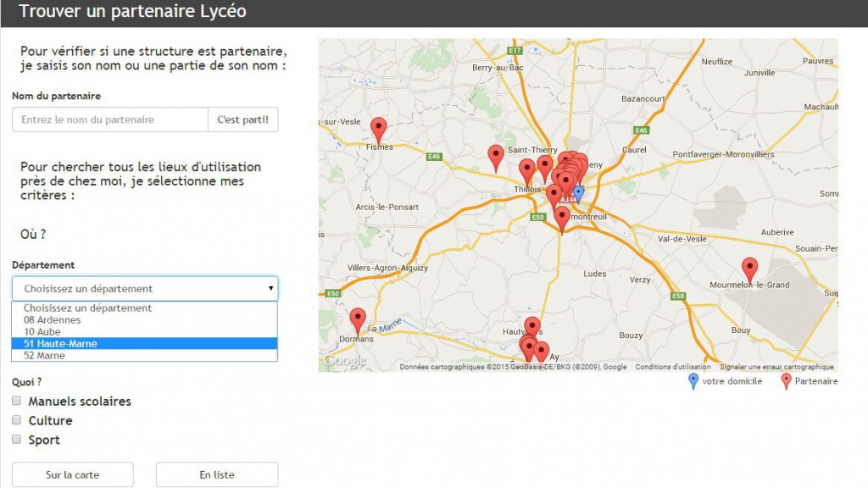Image resolution: width=868 pixels, height=488 pixels.
Task: Click the red pin left of Saint-Thierry
Action: tap(496, 158)
